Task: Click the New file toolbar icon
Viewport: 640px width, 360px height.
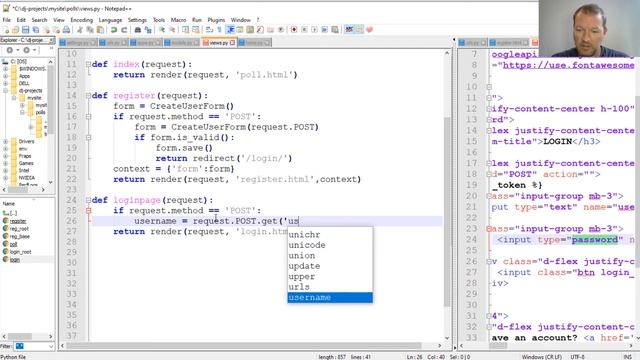Action: [x=6, y=30]
